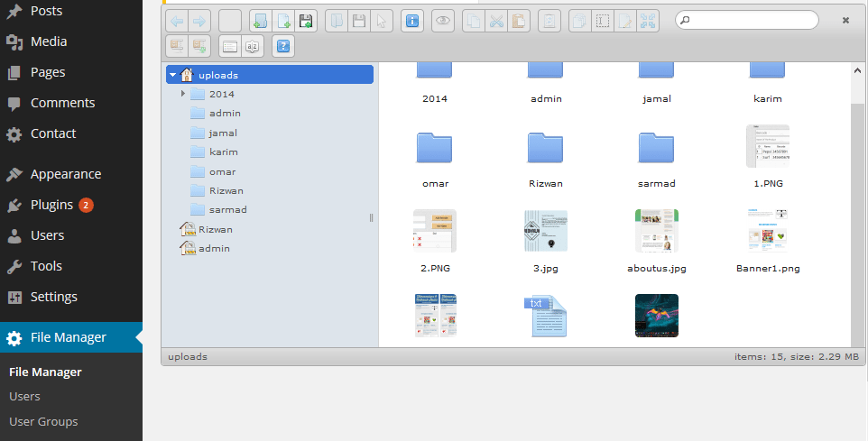Collapse the uploads root folder arrow
Viewport: 868px width, 441px height.
click(172, 75)
